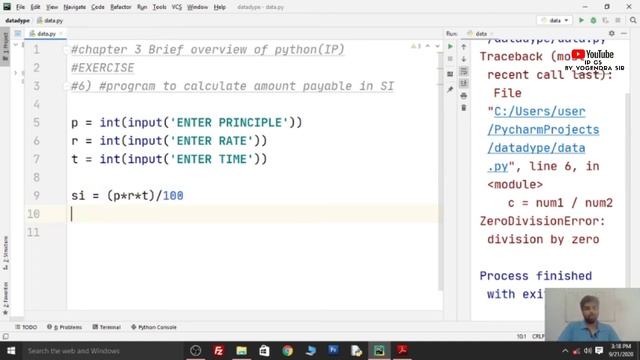Open the File menu
Image resolution: width=640 pixels, height=360 pixels.
[x=20, y=7]
